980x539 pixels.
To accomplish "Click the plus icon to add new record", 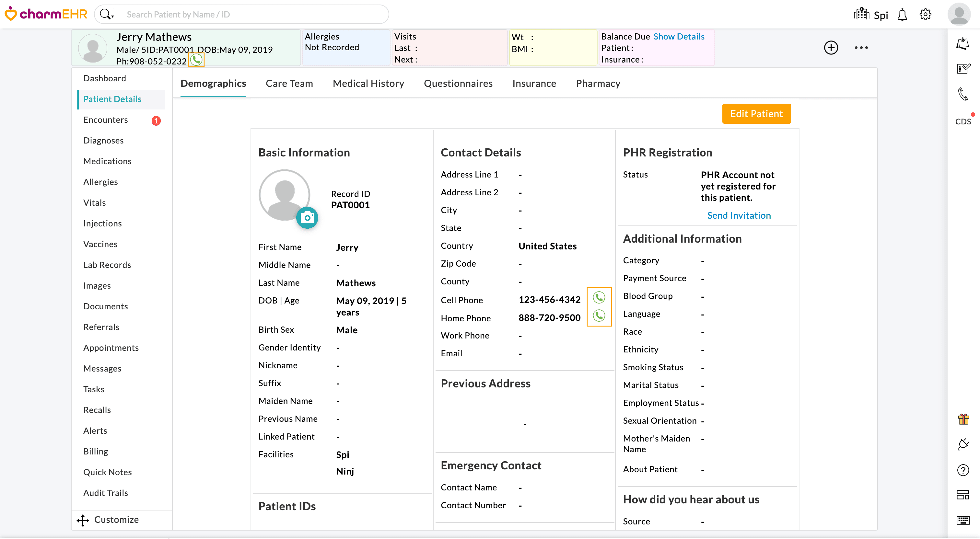I will (831, 48).
